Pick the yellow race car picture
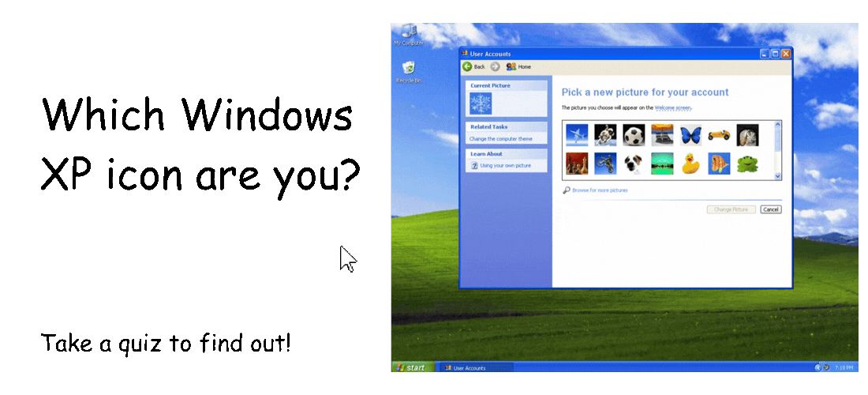The height and width of the screenshot is (395, 868). point(719,134)
